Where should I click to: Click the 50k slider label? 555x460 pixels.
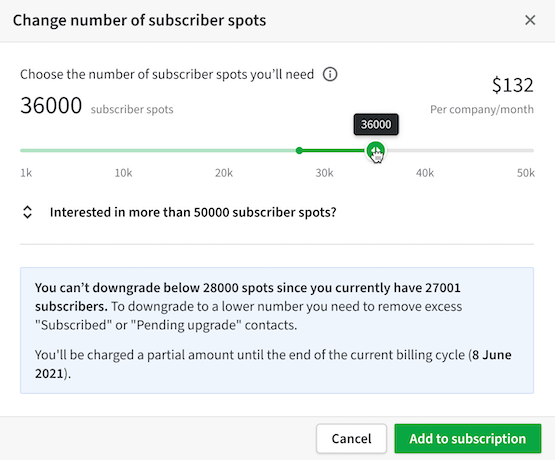click(x=526, y=173)
